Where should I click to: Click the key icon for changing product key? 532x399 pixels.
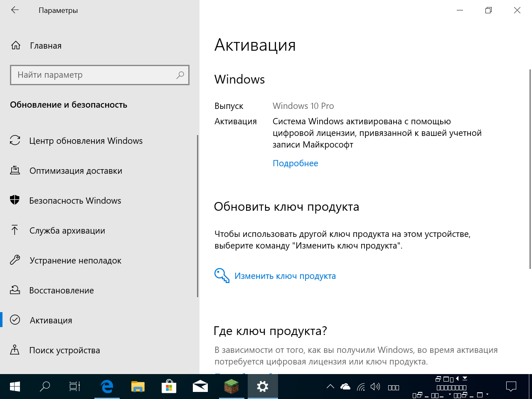click(x=222, y=276)
